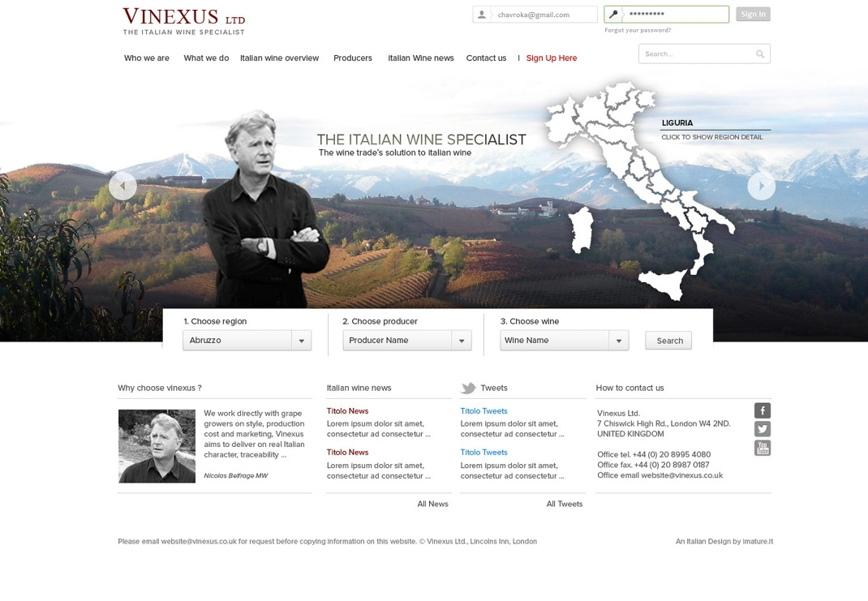Viewport: 868px width, 601px height.
Task: Expand the Choose region dropdown
Action: coord(247,341)
